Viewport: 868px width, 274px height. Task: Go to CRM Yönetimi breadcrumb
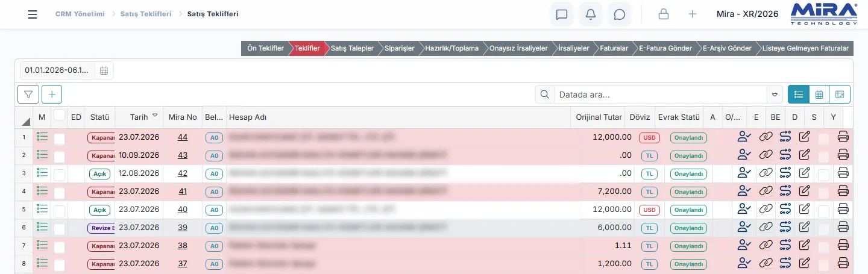(x=79, y=13)
